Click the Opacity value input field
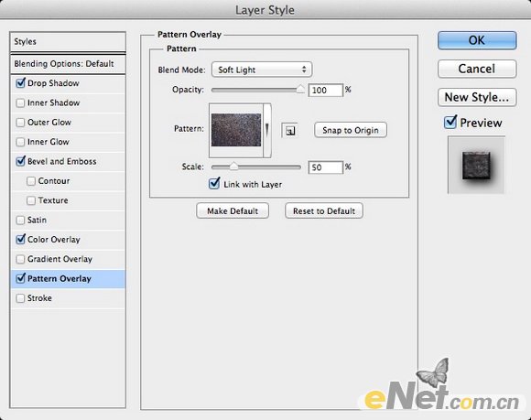The width and height of the screenshot is (531, 420). (325, 90)
